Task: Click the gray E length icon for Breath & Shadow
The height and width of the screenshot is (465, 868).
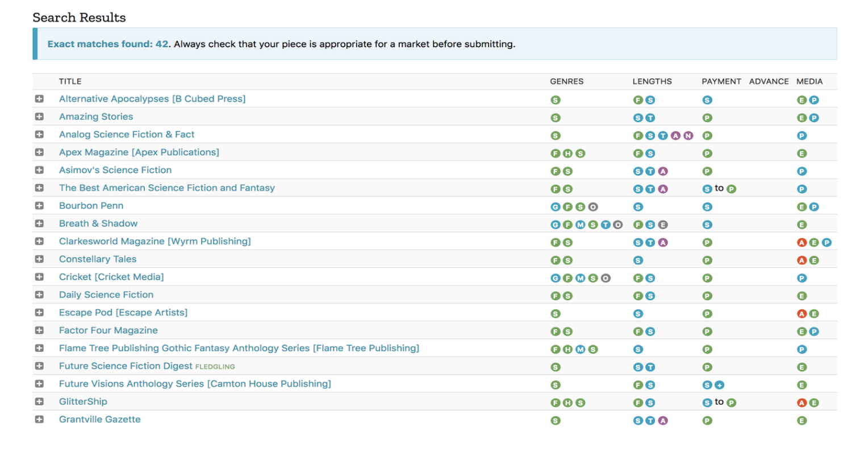Action: tap(663, 225)
